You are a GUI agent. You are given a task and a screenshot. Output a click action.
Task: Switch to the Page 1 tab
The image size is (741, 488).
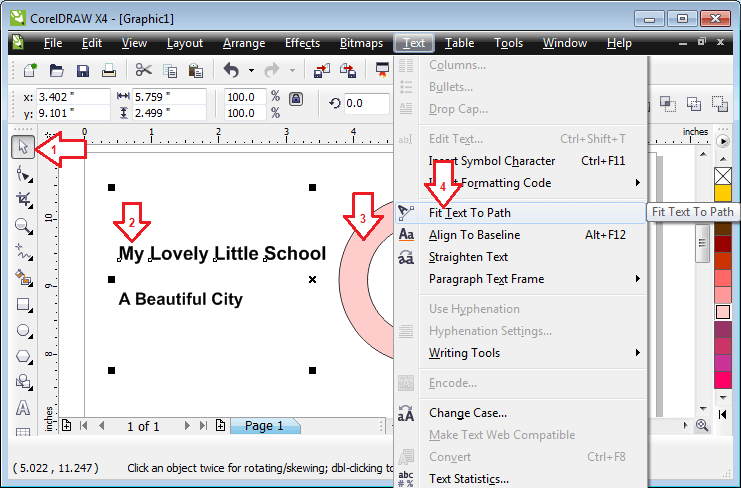(x=264, y=426)
